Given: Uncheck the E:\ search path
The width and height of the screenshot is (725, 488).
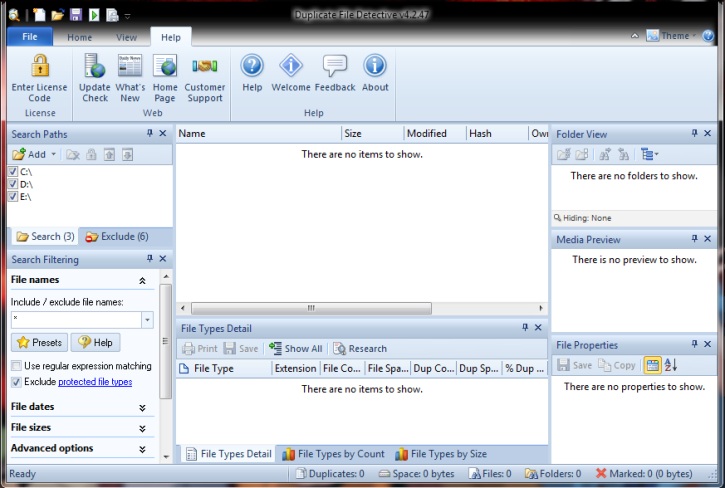Looking at the screenshot, I should click(13, 197).
